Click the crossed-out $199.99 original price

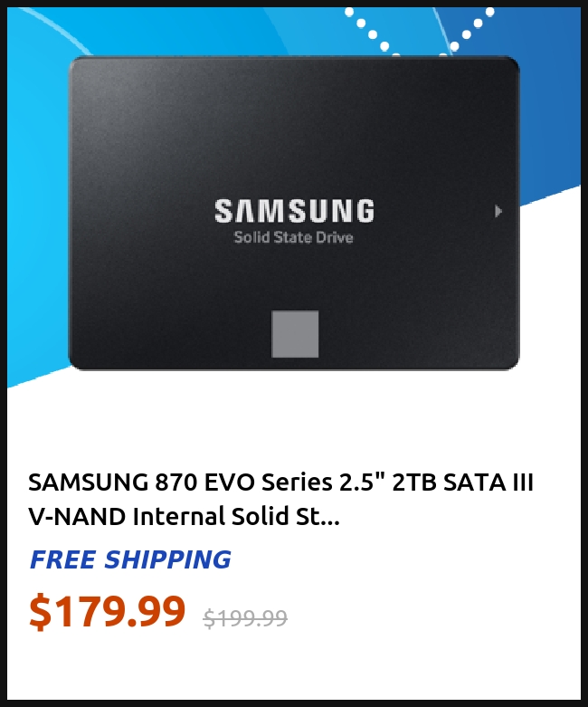245,617
